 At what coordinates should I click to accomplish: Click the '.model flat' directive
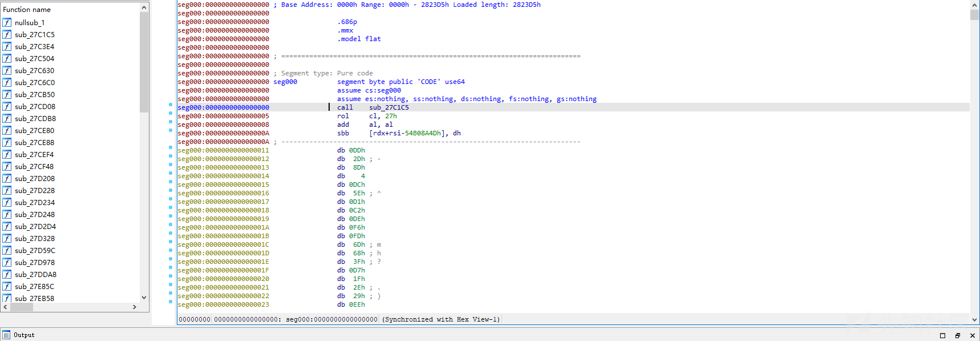359,39
